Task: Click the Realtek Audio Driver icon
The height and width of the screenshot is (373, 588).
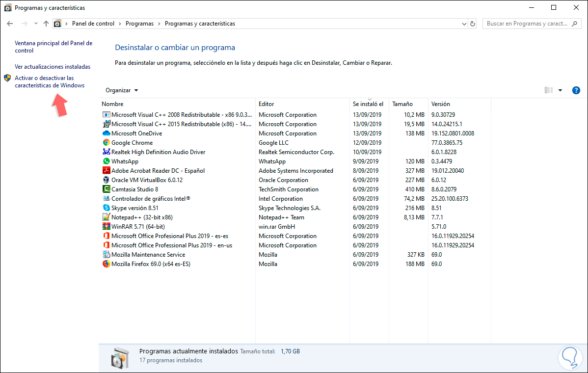Action: [107, 152]
